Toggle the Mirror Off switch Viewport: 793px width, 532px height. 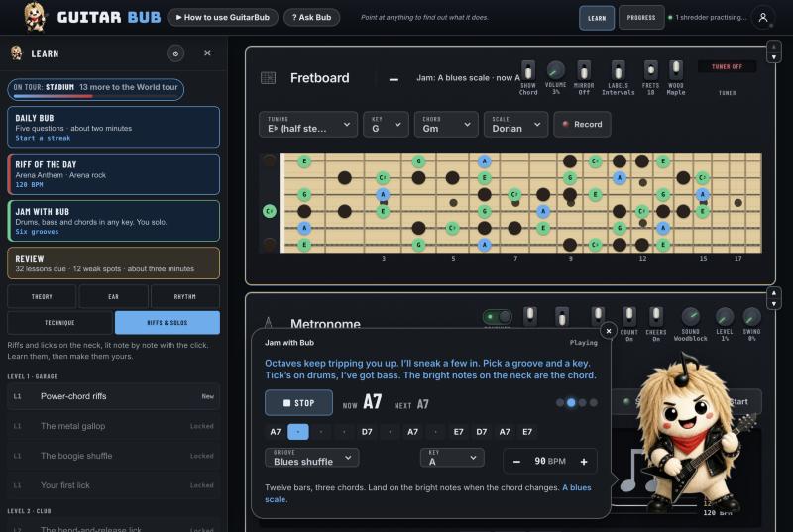tap(584, 71)
